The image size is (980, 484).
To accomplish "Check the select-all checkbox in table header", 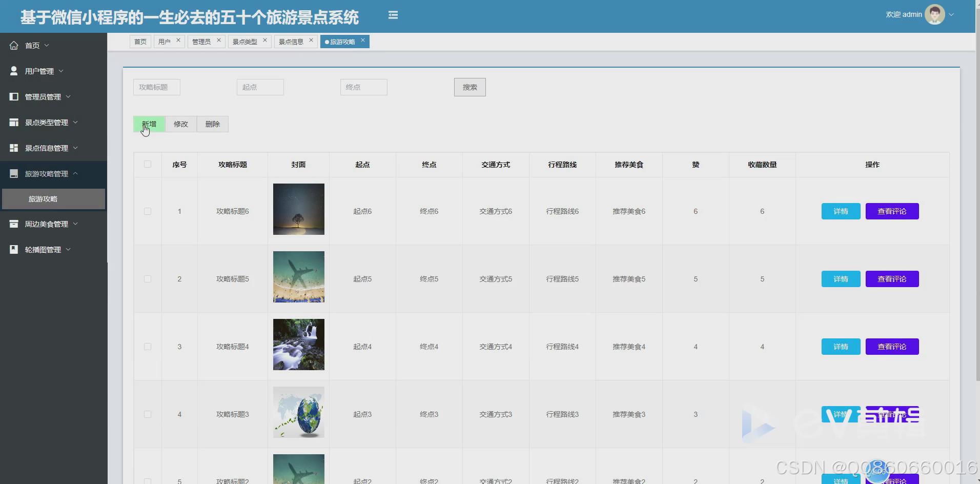I will tap(148, 165).
